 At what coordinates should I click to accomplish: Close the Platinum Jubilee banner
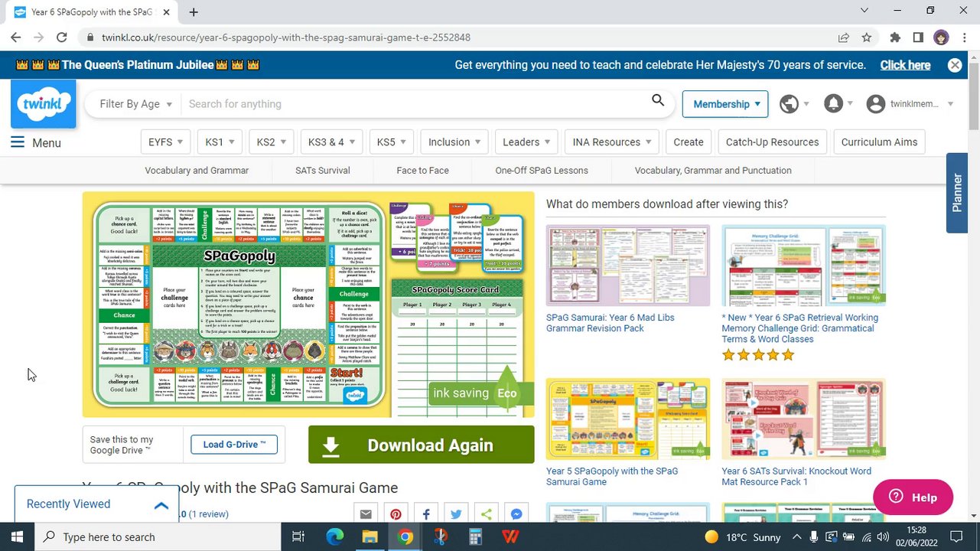coord(955,65)
